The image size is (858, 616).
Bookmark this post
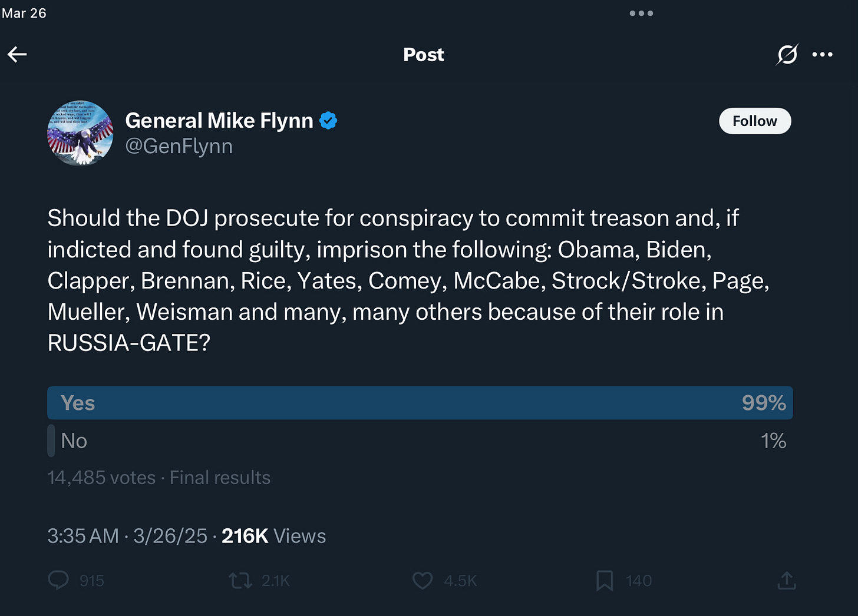605,581
